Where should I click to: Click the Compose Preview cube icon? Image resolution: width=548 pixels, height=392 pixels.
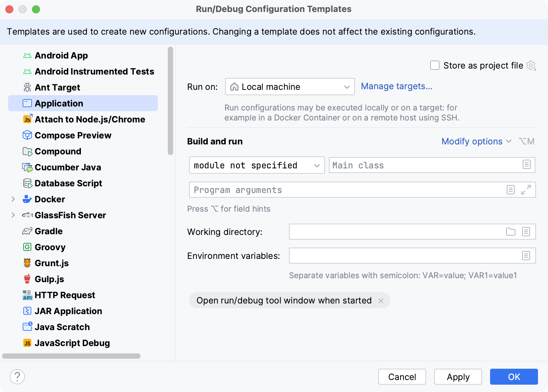(x=27, y=135)
